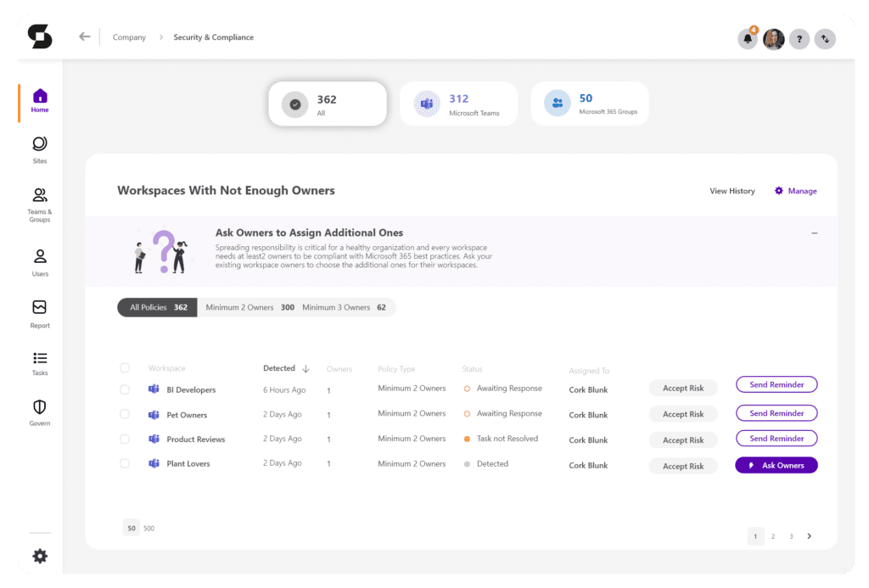Select page 2 in the pagination
The height and width of the screenshot is (588, 869).
(773, 535)
